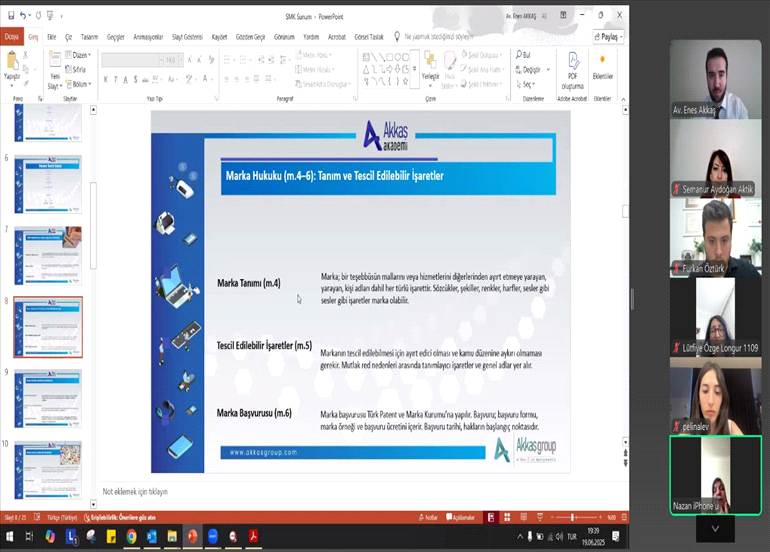Open Adobe Acrobat from the taskbar

[x=255, y=537]
